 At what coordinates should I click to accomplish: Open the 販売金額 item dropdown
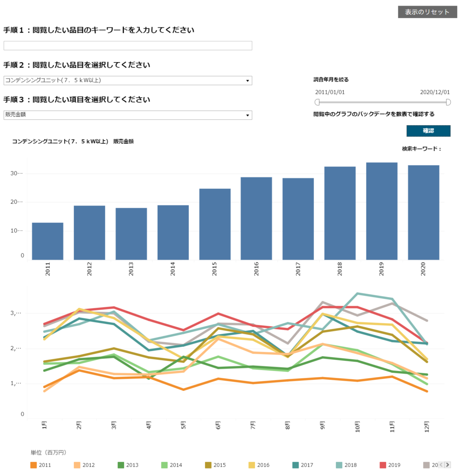(128, 115)
